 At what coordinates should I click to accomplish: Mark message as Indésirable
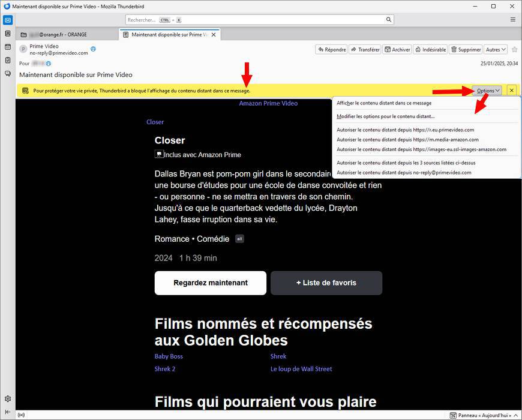click(x=430, y=50)
